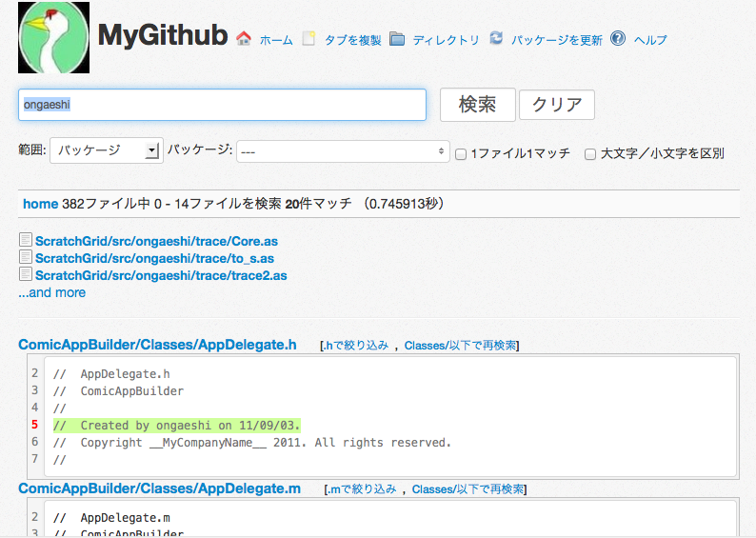Screen dimensions: 756x538
Task: Go to ホーム link
Action: 276,40
